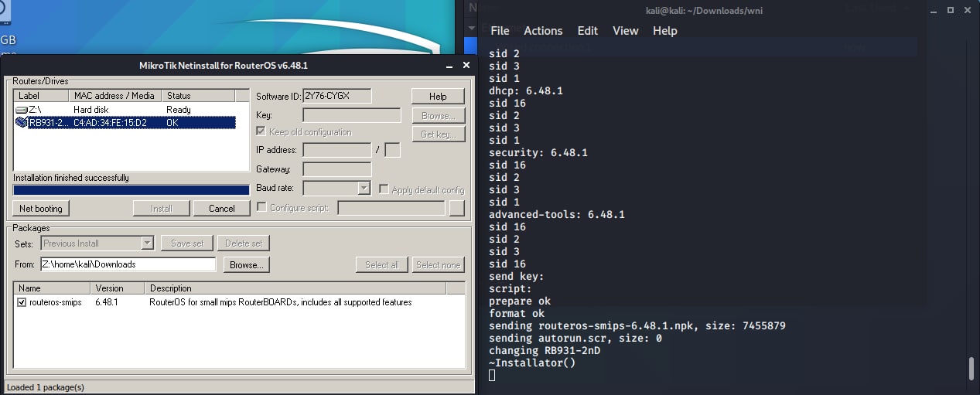
Task: Sort routers by Label column header
Action: coord(41,96)
